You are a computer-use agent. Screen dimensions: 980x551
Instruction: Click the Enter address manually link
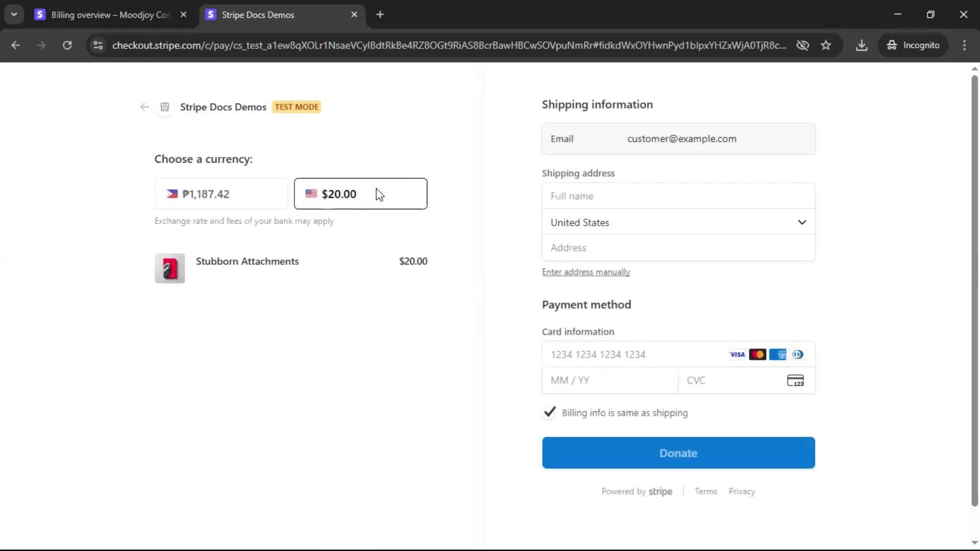tap(586, 272)
